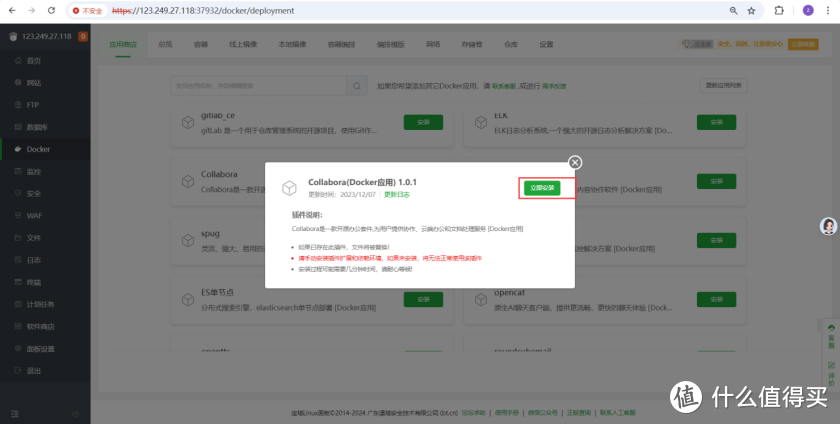Click the 不安全 site security indicator

[88, 11]
